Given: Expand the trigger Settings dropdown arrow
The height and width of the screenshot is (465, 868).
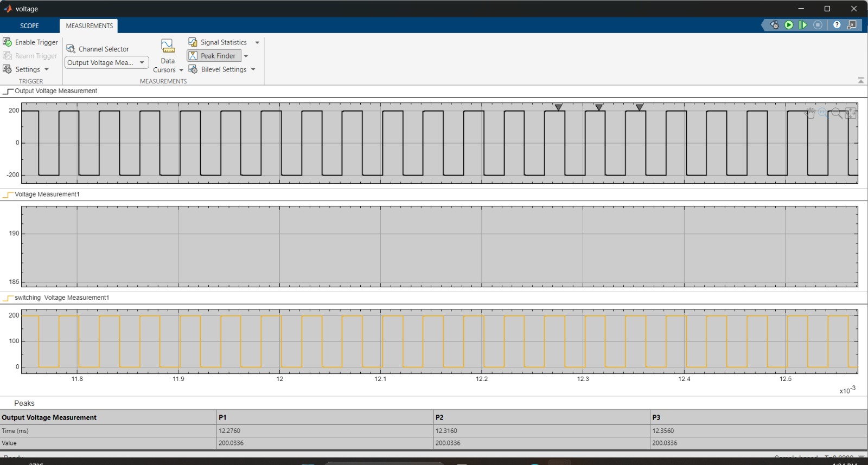Looking at the screenshot, I should 47,69.
